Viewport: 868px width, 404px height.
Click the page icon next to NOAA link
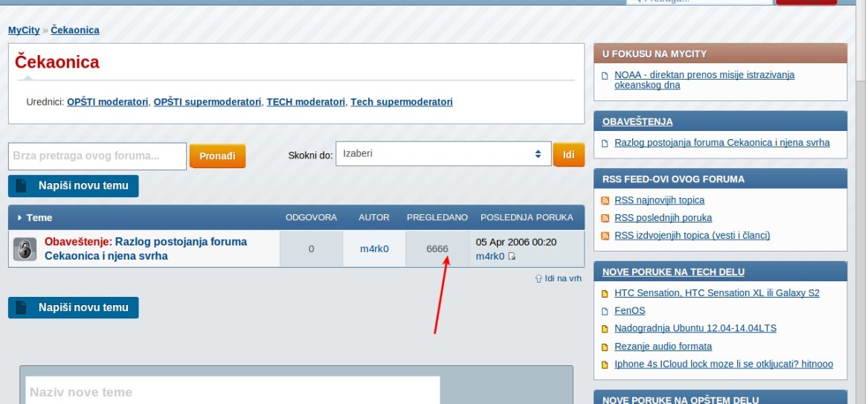pyautogui.click(x=605, y=75)
